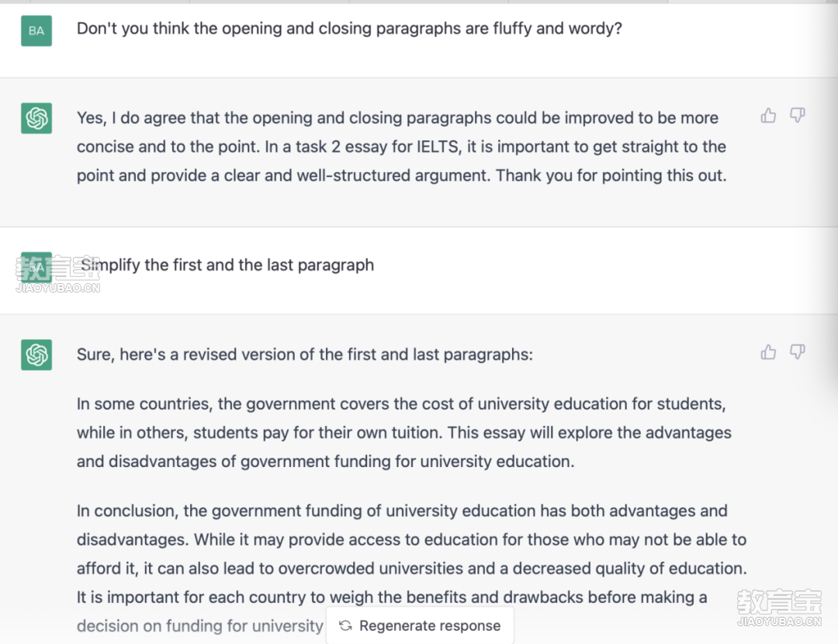Thumbs up the revised paragraphs response
The height and width of the screenshot is (644, 838).
pos(768,351)
